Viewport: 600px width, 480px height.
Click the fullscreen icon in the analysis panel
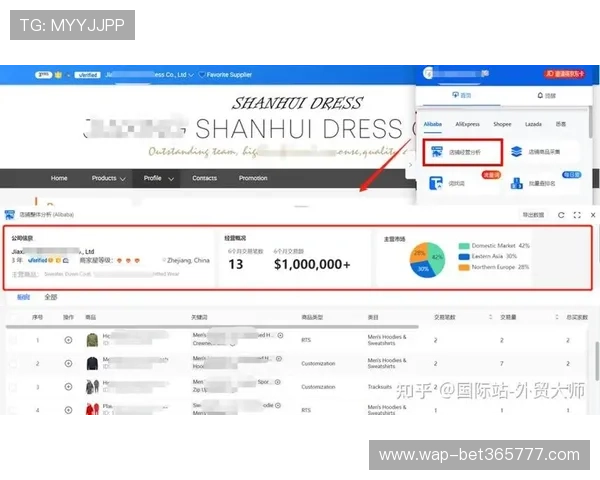tap(577, 215)
